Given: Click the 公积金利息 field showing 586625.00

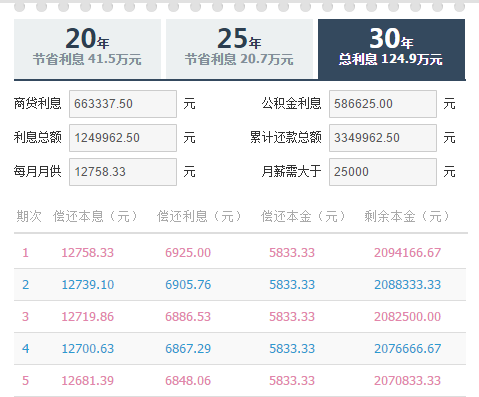Looking at the screenshot, I should 383,104.
